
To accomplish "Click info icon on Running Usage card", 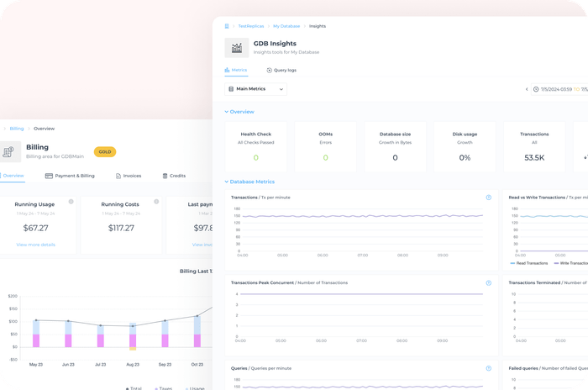I will click(71, 202).
